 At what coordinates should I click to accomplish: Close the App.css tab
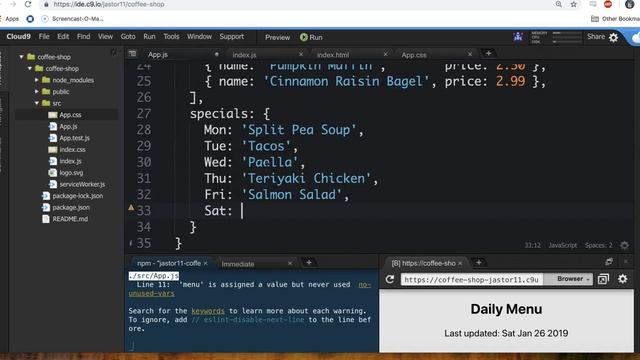click(x=470, y=54)
